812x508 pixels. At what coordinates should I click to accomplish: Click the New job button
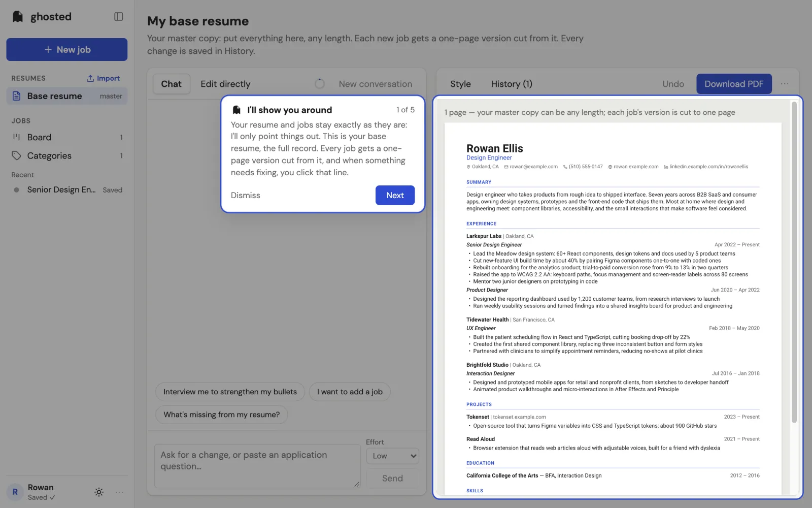(67, 50)
